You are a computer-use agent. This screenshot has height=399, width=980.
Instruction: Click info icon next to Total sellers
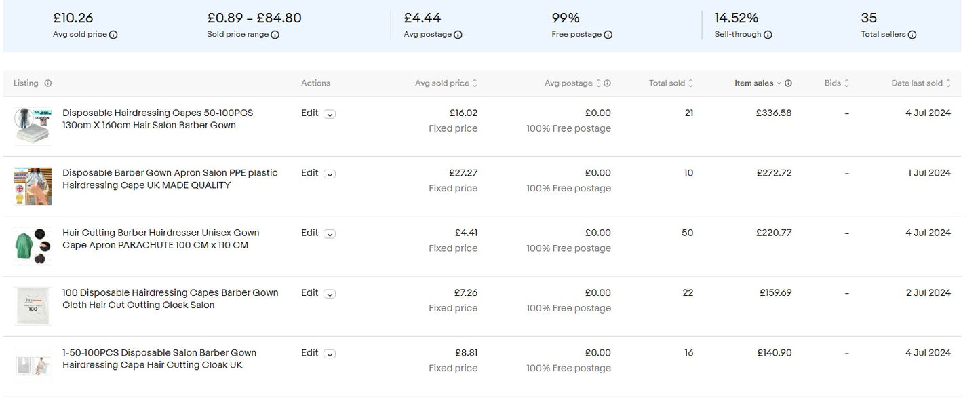pyautogui.click(x=912, y=35)
